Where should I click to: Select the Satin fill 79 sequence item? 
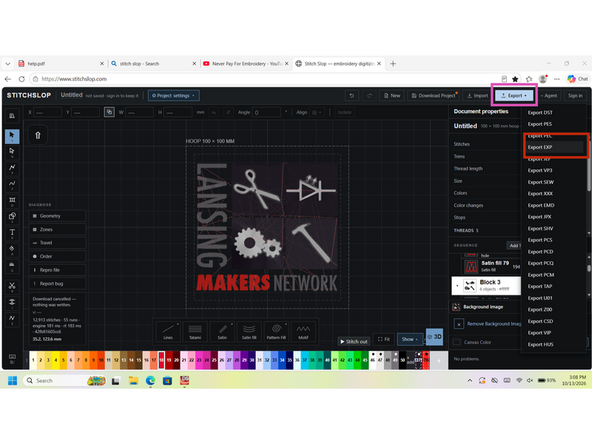tap(491, 266)
